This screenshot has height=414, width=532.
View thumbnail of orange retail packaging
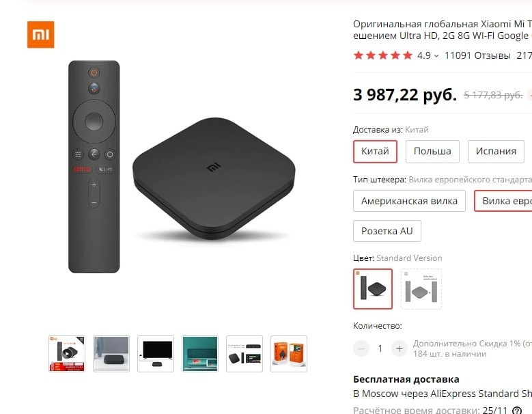tap(289, 354)
